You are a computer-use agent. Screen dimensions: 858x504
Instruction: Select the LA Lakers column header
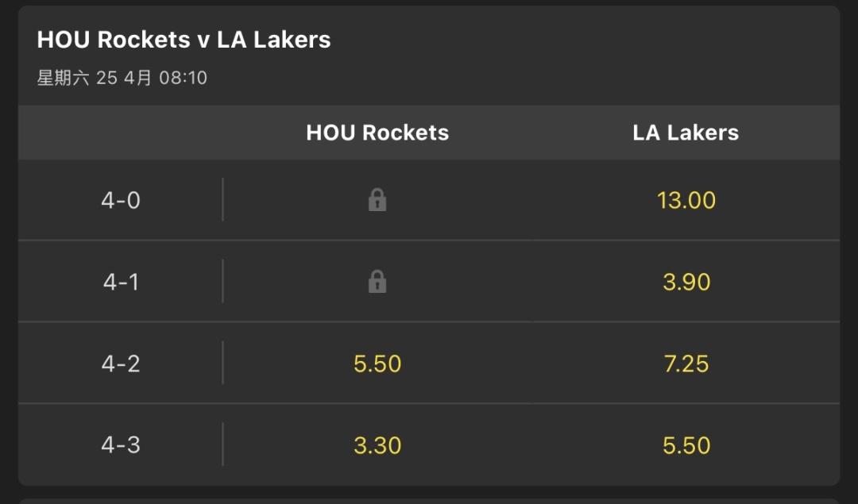pyautogui.click(x=686, y=133)
